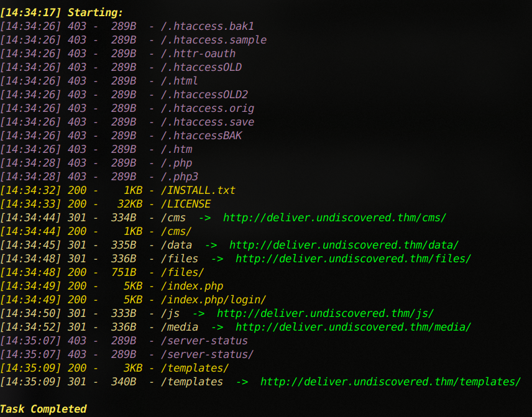Viewport: 532px width, 417px height.
Task: Open the deliver.undiscovered.thm/files/ redirect URL
Action: coord(353,259)
